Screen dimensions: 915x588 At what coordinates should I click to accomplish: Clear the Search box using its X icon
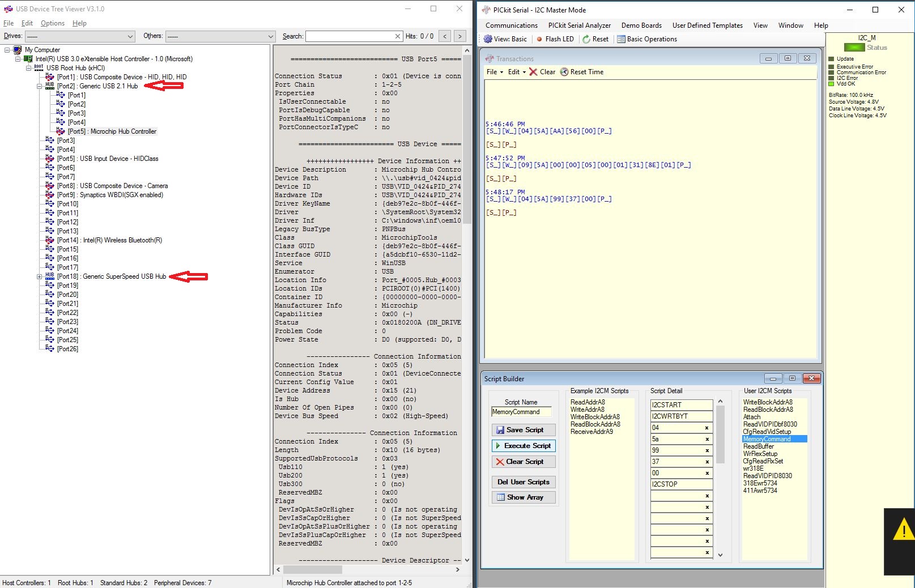398,36
